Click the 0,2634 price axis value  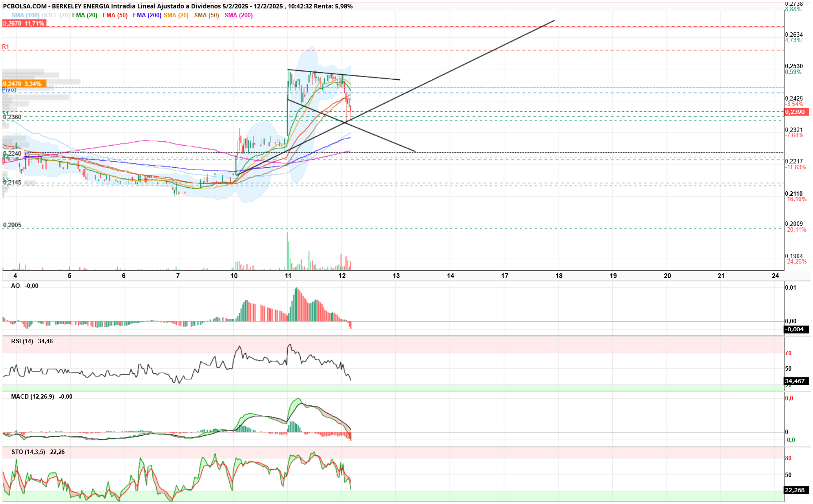click(794, 35)
